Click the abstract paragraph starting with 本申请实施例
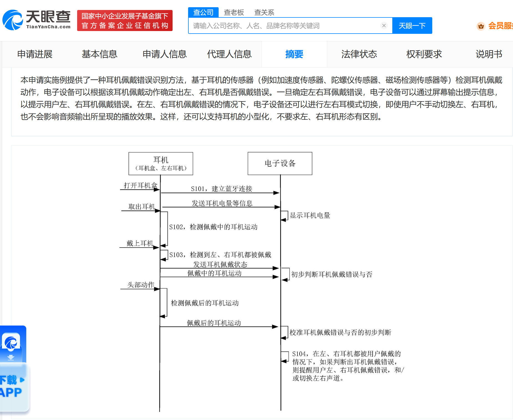Image resolution: width=513 pixels, height=420 pixels. pyautogui.click(x=262, y=98)
